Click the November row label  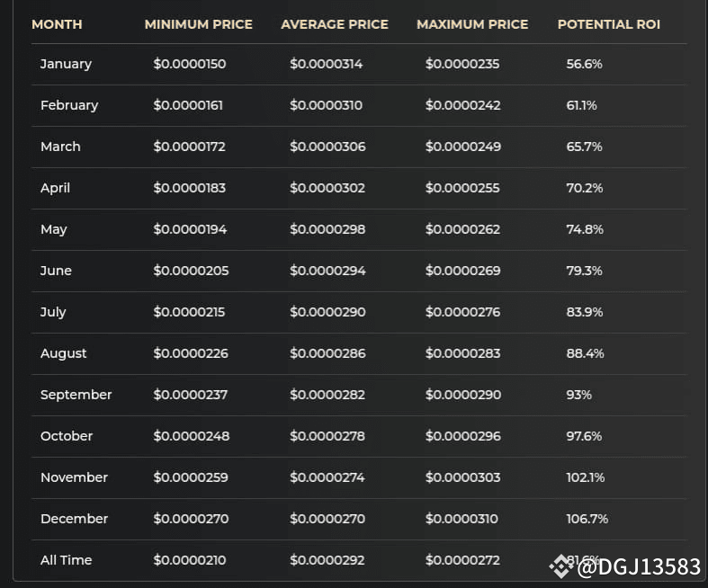click(x=74, y=477)
